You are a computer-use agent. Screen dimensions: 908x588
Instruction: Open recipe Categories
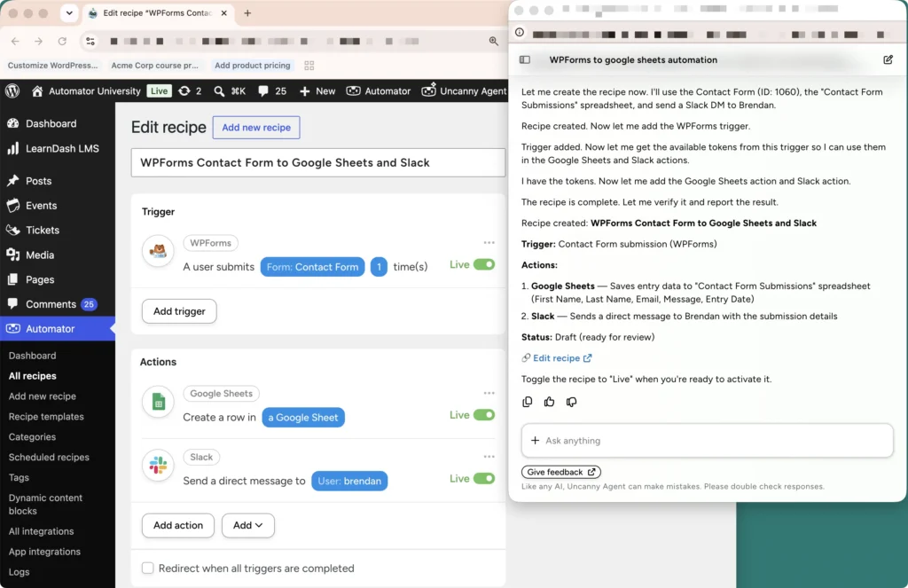33,437
